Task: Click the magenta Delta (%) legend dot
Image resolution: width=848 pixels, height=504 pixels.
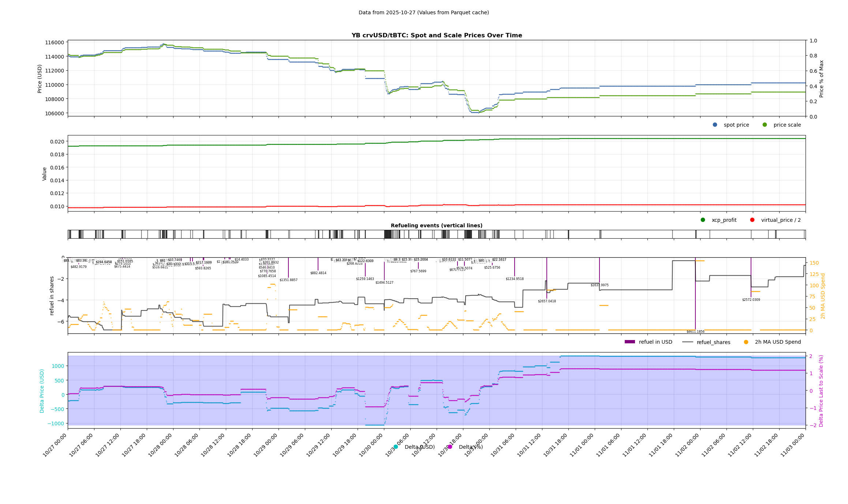Action: click(x=450, y=447)
